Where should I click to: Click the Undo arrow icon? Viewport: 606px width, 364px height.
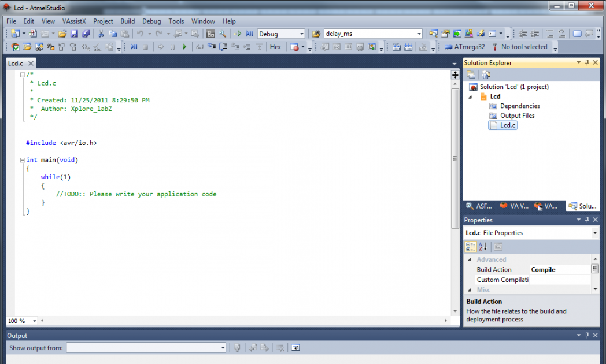[140, 34]
